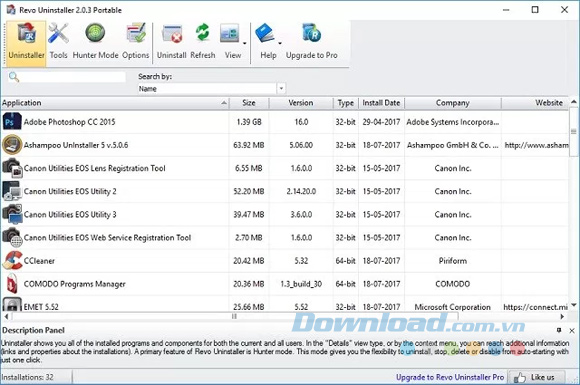Click the 1.39 GB size cell
The height and width of the screenshot is (385, 580).
pos(249,122)
